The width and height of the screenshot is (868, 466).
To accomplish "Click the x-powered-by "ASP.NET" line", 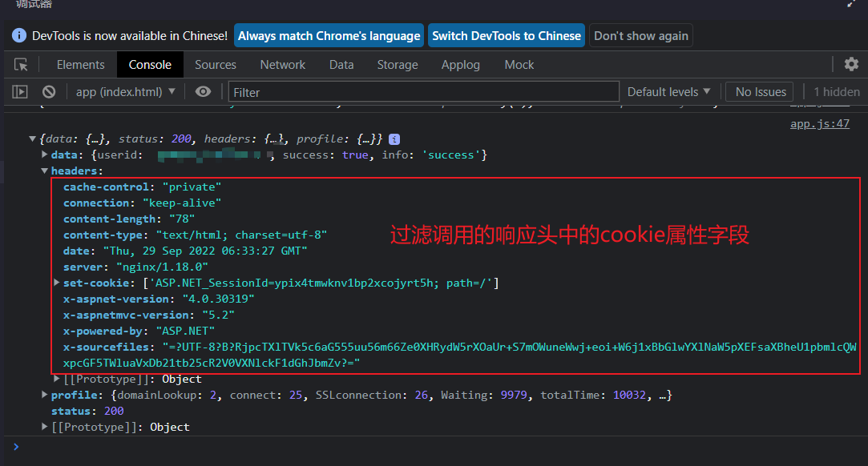I will pos(139,331).
